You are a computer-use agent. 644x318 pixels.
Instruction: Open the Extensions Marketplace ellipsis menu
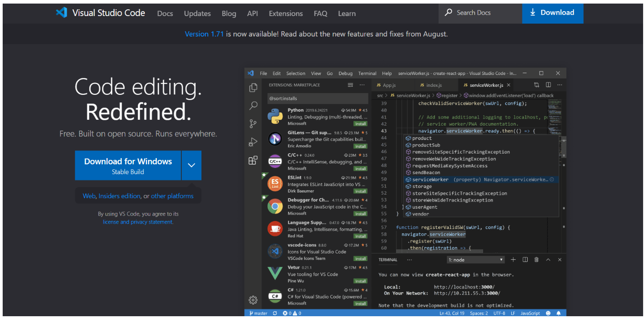tap(362, 85)
